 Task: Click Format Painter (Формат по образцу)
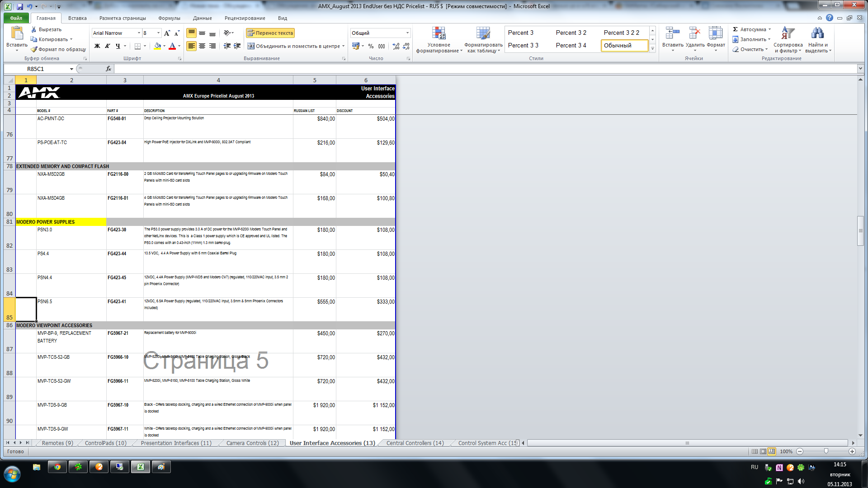(x=58, y=49)
